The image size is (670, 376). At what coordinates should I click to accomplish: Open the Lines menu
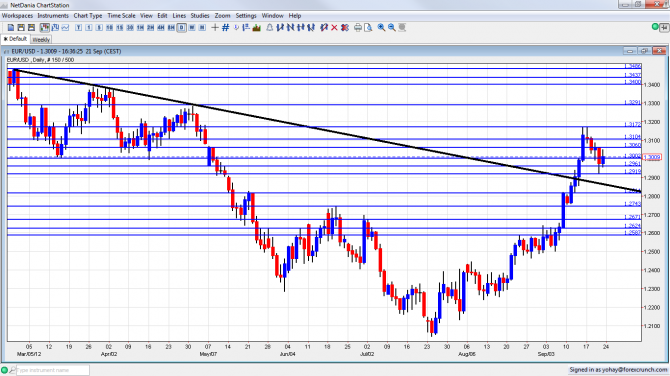(x=179, y=15)
